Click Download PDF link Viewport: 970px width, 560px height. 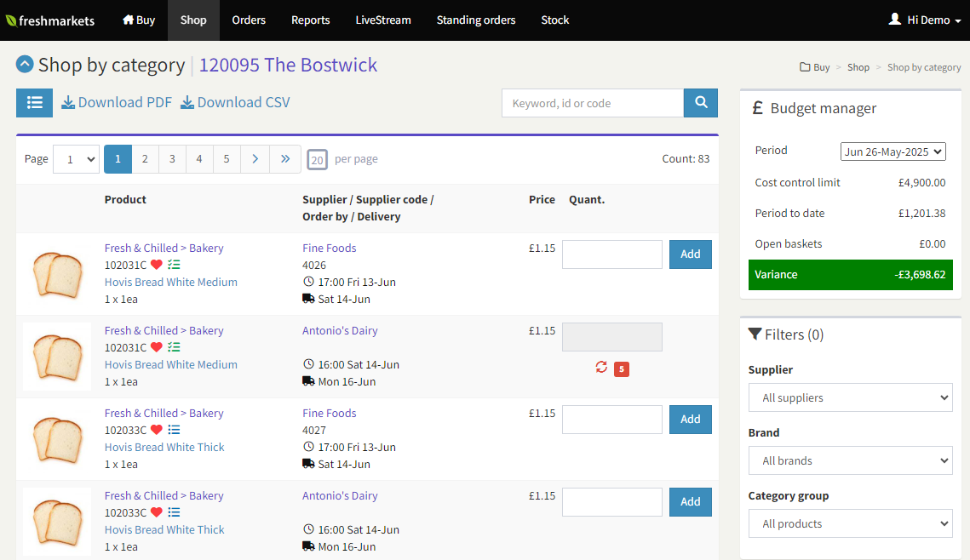click(117, 103)
